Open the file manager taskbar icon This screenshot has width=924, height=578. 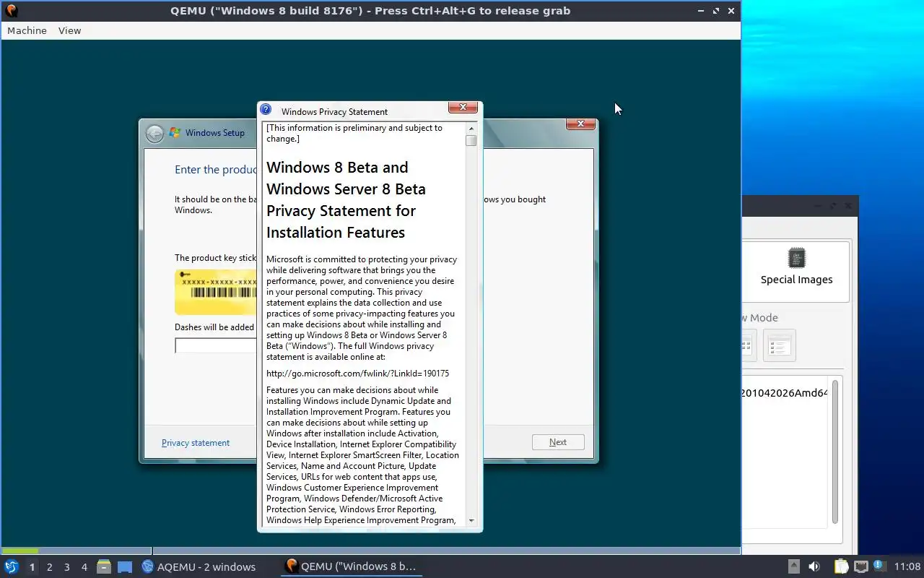tap(104, 566)
